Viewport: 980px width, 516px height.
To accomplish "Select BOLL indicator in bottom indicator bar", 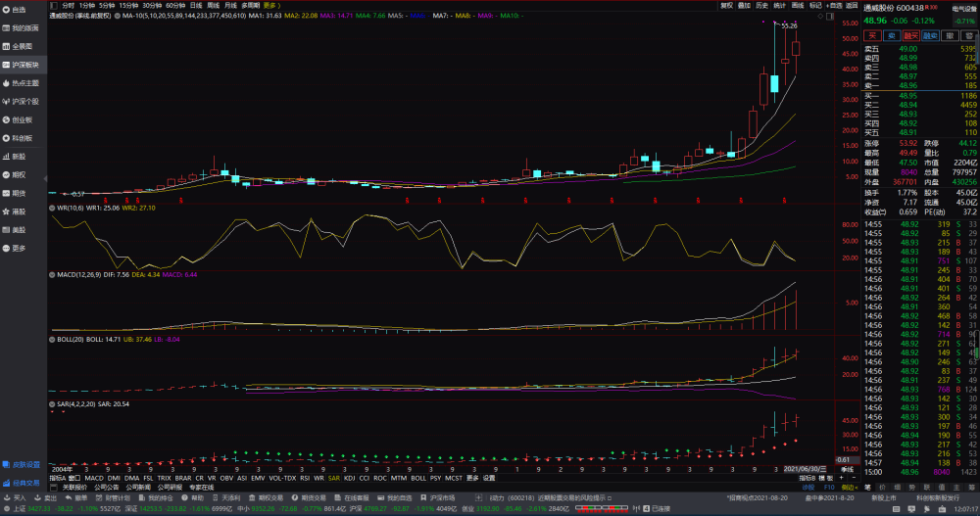I will (x=418, y=478).
